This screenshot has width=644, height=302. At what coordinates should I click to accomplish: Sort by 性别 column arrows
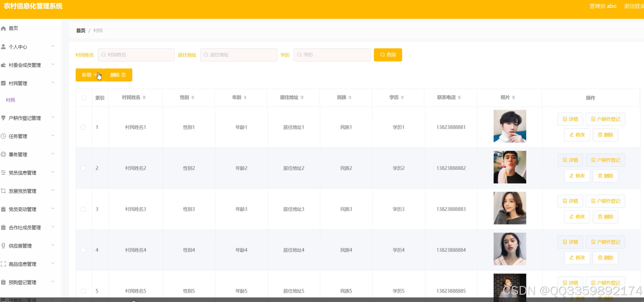[x=193, y=97]
